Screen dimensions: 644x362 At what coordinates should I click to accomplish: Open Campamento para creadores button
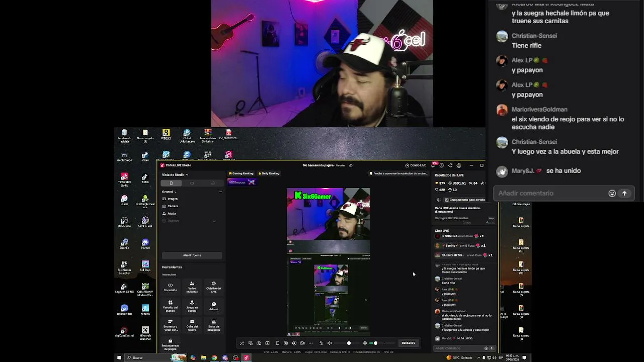point(465,200)
